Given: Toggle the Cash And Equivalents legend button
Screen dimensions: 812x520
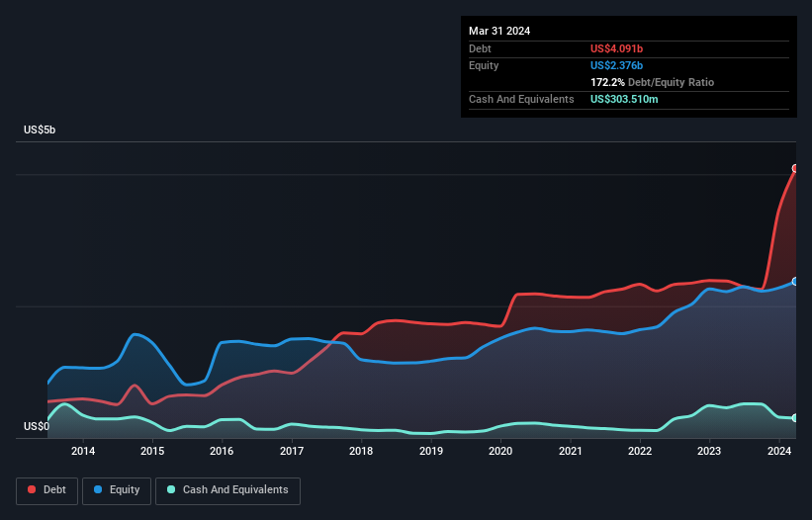Looking at the screenshot, I should click(x=227, y=490).
